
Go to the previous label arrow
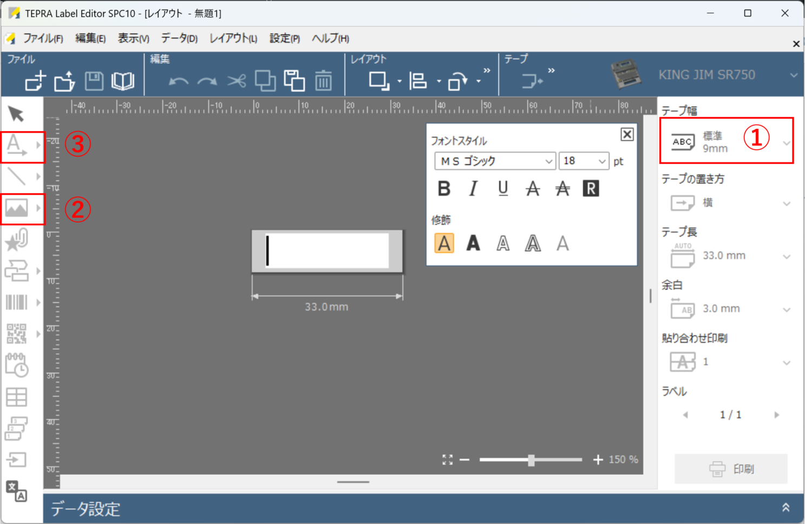[x=685, y=415]
